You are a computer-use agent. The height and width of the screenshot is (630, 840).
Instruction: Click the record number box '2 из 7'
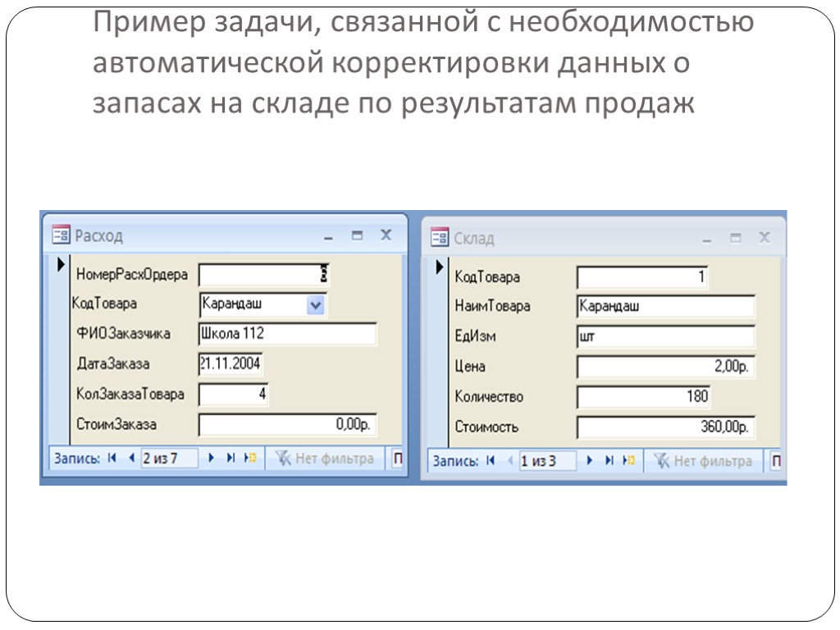point(169,459)
